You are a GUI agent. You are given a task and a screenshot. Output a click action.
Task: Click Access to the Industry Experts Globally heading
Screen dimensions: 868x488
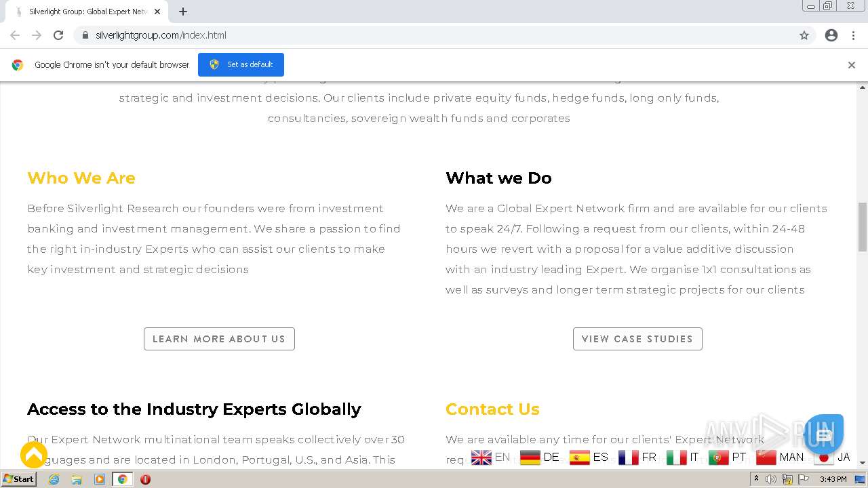coord(194,409)
